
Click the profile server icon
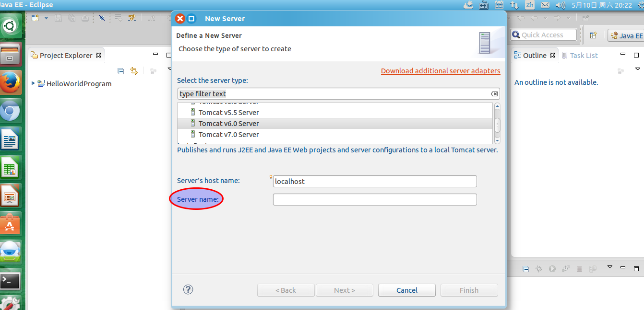pos(566,269)
